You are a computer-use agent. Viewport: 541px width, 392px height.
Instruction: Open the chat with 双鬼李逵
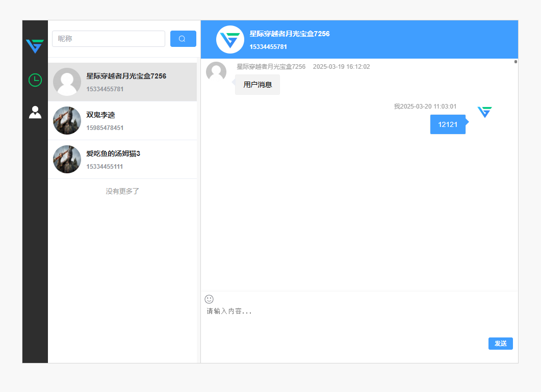pos(122,121)
